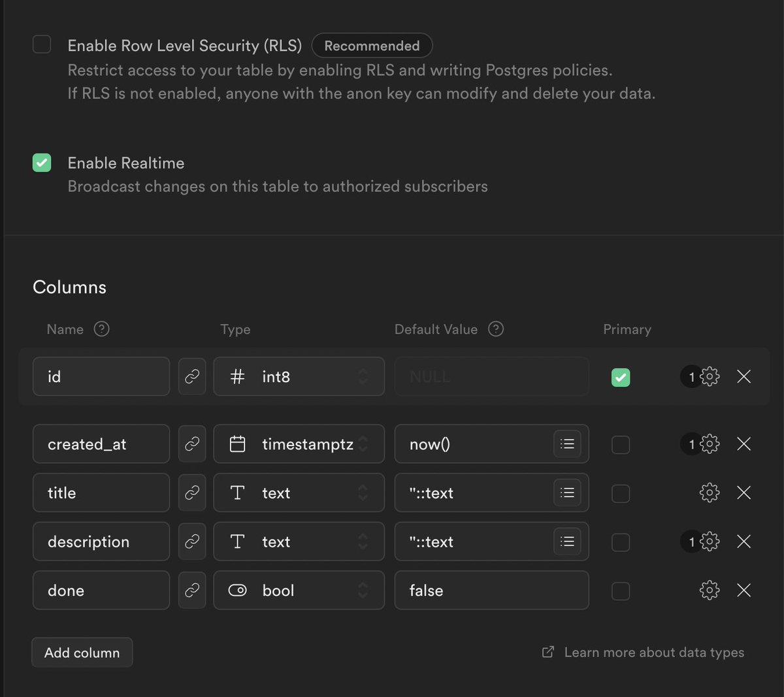Screen dimensions: 784x697
Task: Click the Name column help icon
Action: [101, 329]
